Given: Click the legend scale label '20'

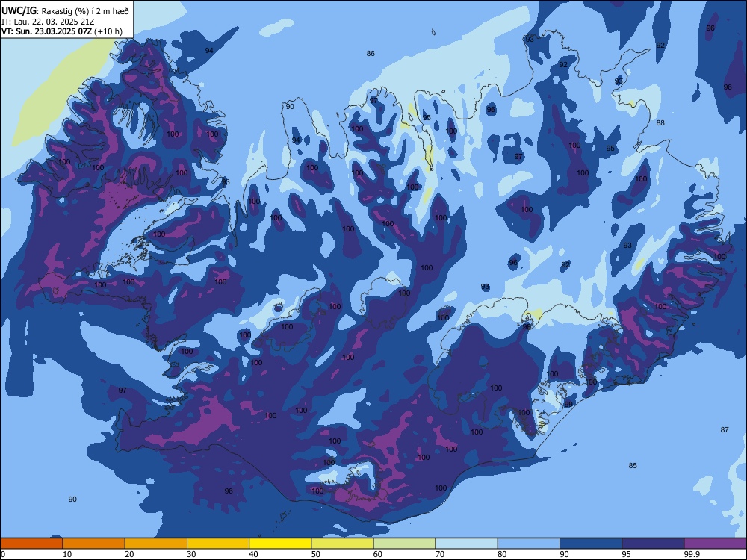Looking at the screenshot, I should pyautogui.click(x=129, y=554).
